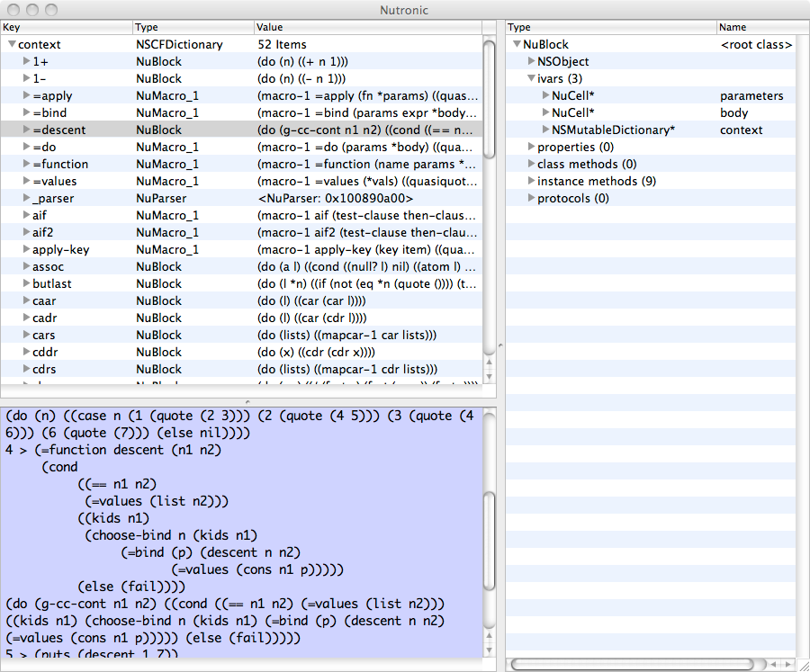Expand the cars block row
The width and height of the screenshot is (810, 672).
click(26, 335)
